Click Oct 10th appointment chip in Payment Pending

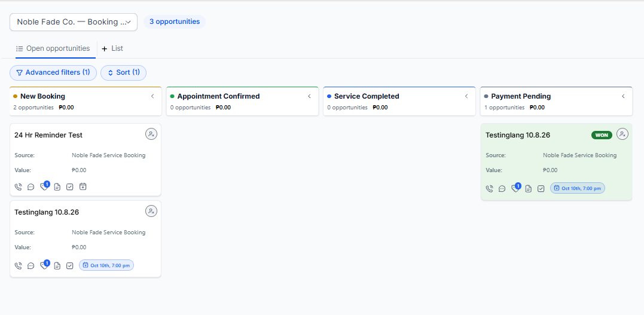(578, 188)
